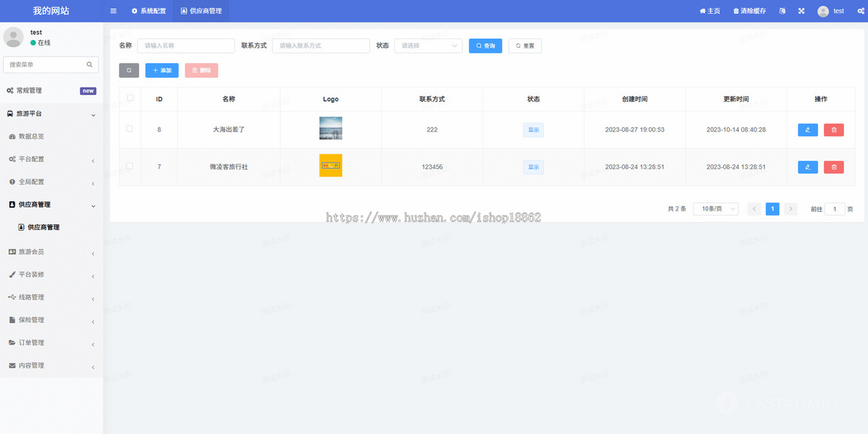Screen dimensions: 868x434
Task: Open the 10条/页 page size dropdown
Action: (715, 208)
